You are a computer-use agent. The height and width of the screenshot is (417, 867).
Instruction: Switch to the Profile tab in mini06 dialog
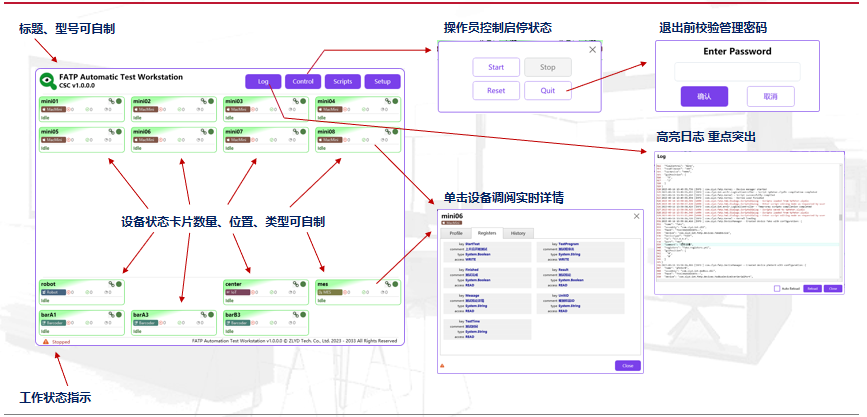[456, 233]
